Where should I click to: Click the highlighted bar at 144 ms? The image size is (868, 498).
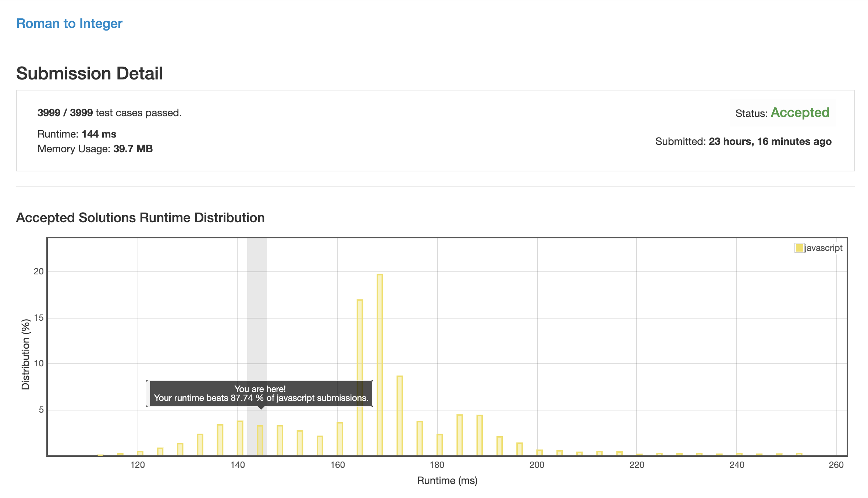pyautogui.click(x=260, y=441)
